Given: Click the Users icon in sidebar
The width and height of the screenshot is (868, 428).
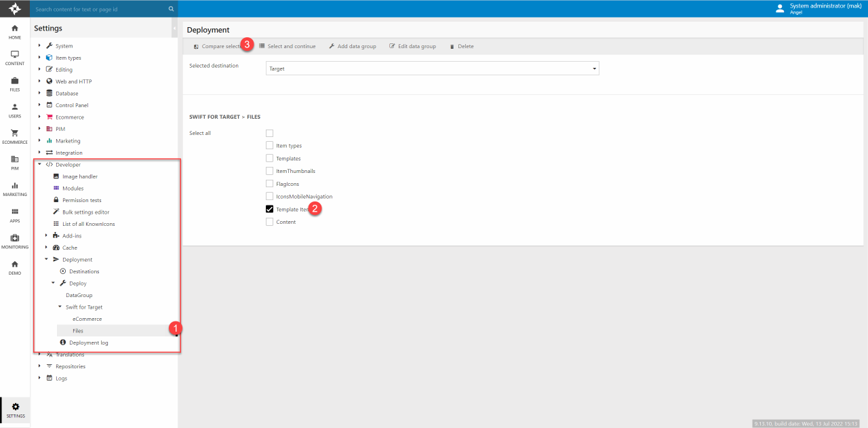Looking at the screenshot, I should tap(15, 110).
